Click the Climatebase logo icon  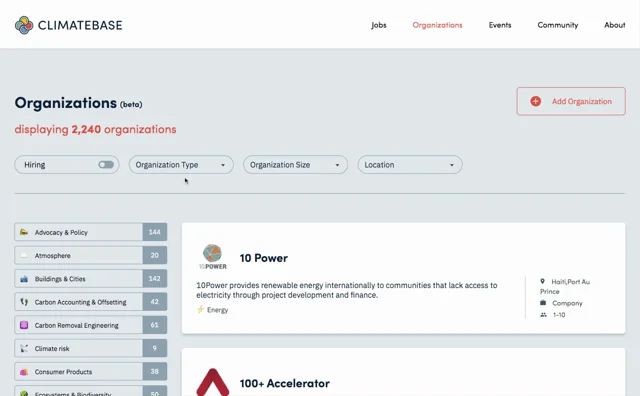(24, 25)
